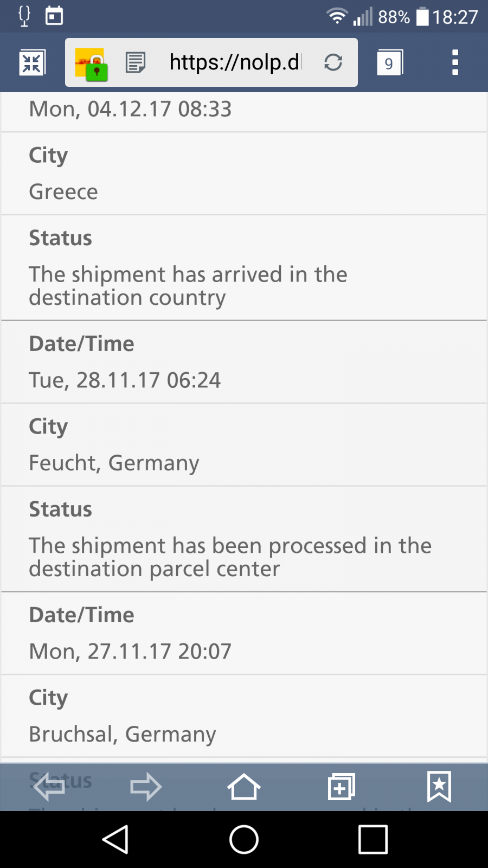Viewport: 488px width, 868px height.
Task: Open the site security padlock icon
Action: pos(91,64)
